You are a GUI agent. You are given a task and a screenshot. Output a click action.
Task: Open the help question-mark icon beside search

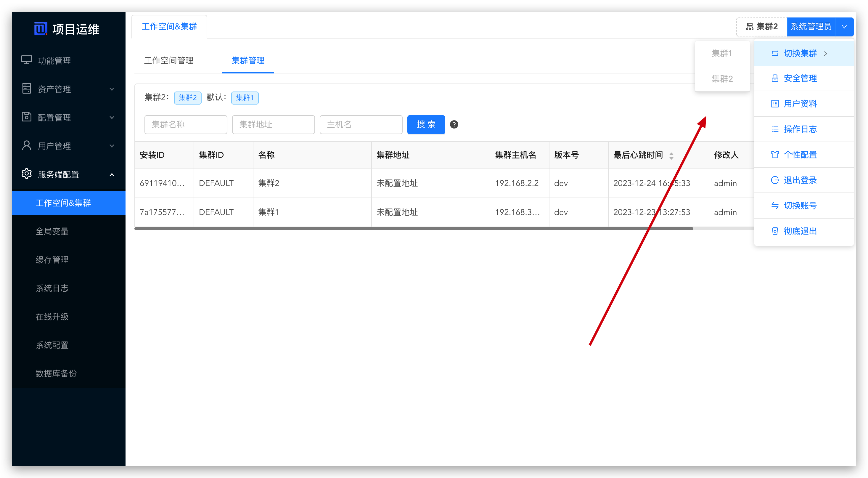tap(454, 124)
